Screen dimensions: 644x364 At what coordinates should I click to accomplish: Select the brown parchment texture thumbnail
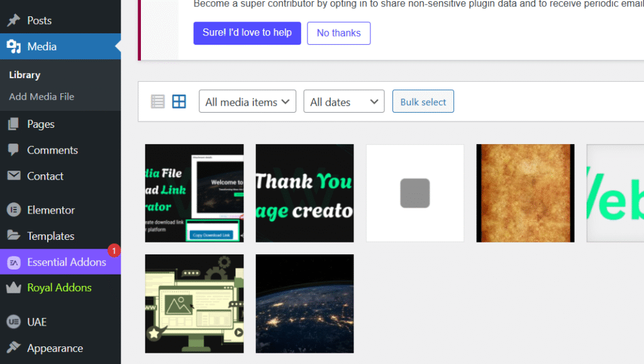coord(525,193)
